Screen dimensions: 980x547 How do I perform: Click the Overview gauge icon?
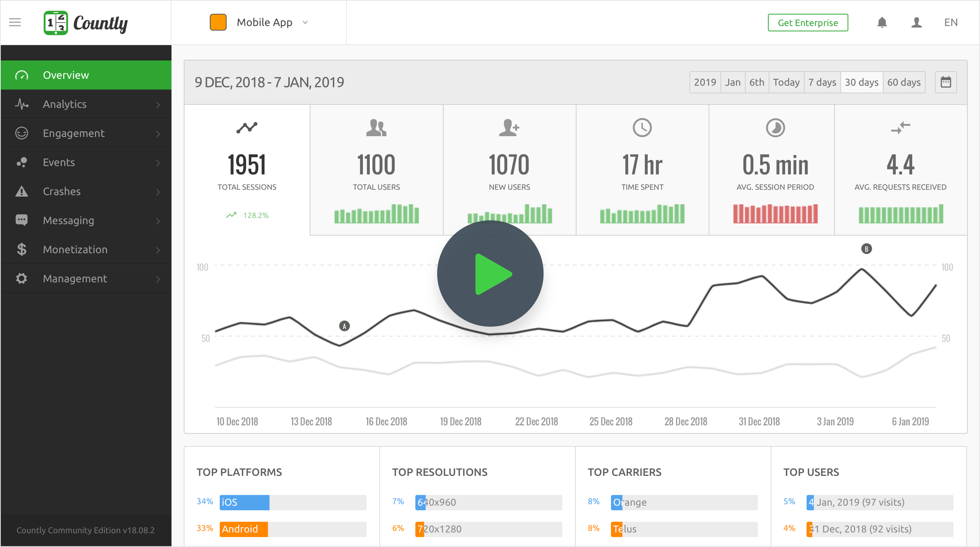(x=22, y=75)
